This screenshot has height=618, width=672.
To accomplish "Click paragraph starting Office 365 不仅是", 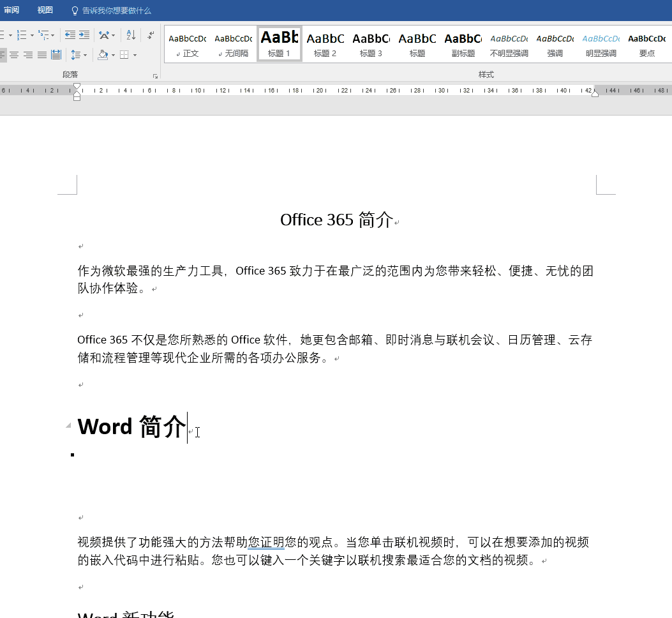I will [x=334, y=348].
